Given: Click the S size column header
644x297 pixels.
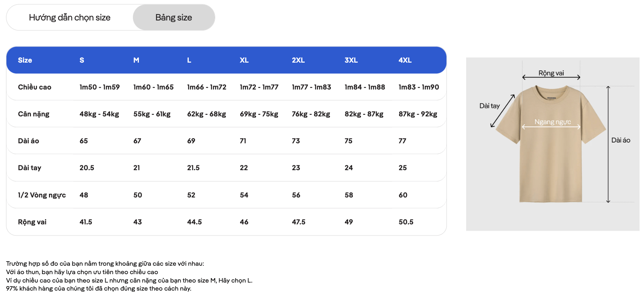Looking at the screenshot, I should coord(82,60).
